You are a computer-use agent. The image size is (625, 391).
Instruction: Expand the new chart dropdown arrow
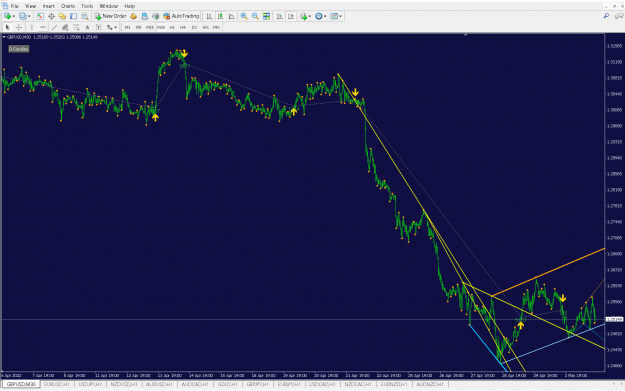[x=14, y=16]
